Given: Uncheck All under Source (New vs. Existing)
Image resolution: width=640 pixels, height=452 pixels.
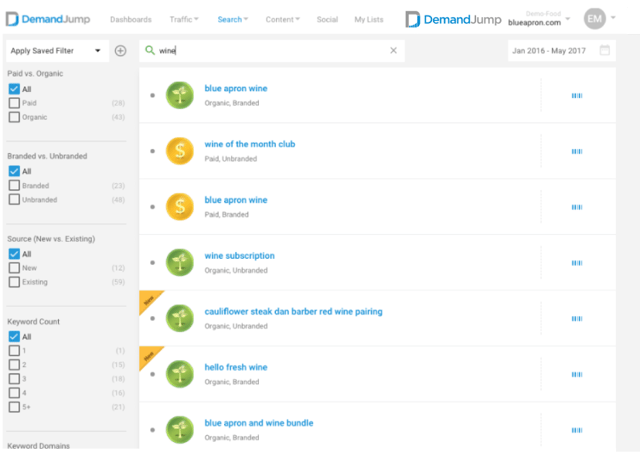Looking at the screenshot, I should point(14,254).
